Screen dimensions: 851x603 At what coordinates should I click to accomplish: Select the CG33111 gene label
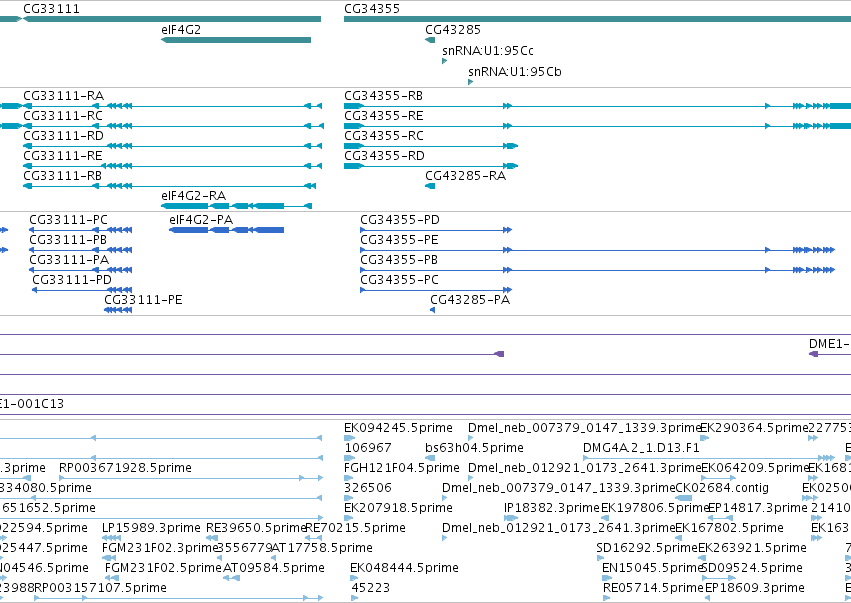point(52,9)
